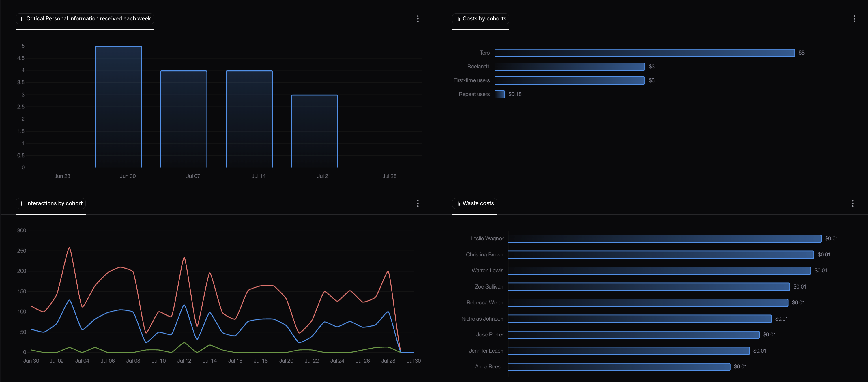Click the chart icon beside Costs by cohorts
This screenshot has height=382, width=868.
pos(458,19)
